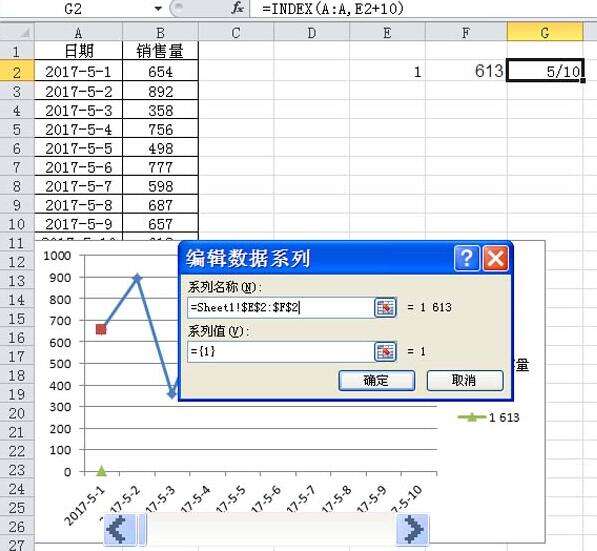The image size is (597, 551).
Task: Click cell G2 showing 5/10
Action: [545, 71]
